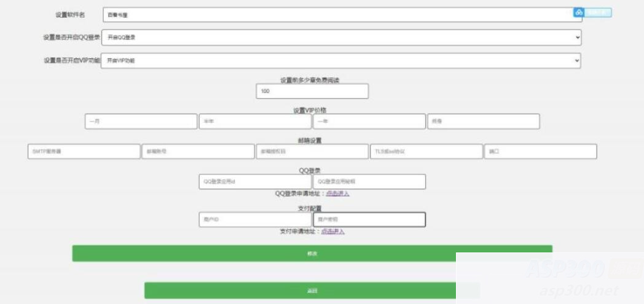Focus the 设置软件名 text field
The height and width of the screenshot is (304, 644).
pyautogui.click(x=341, y=15)
